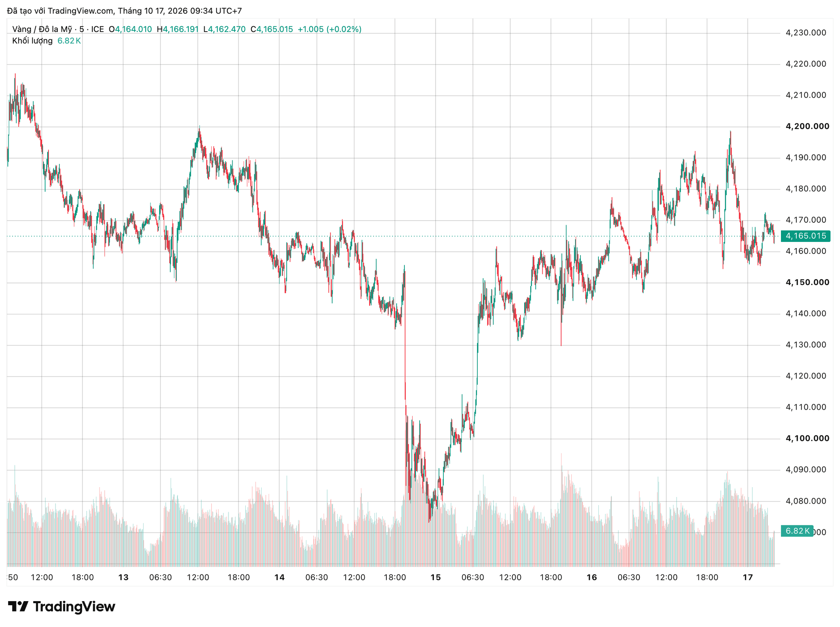The image size is (840, 627).
Task: Click the 4,180.000 price axis label
Action: coord(806,189)
